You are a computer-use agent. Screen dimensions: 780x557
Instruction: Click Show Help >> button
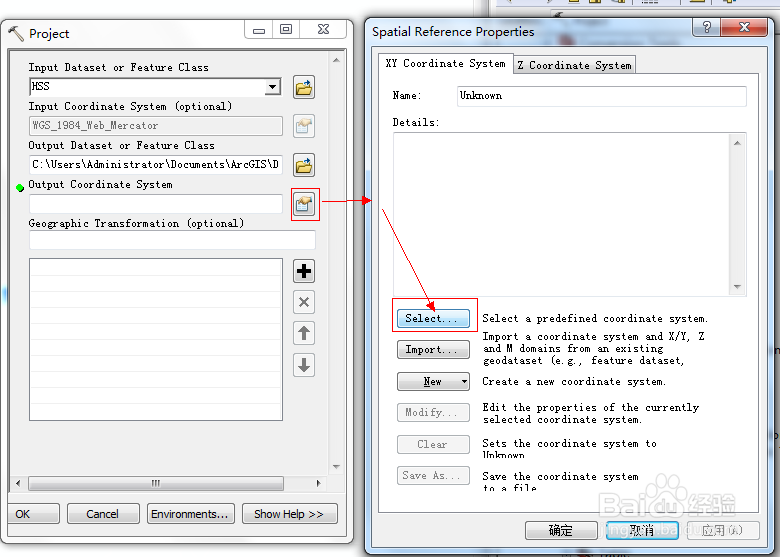point(290,514)
